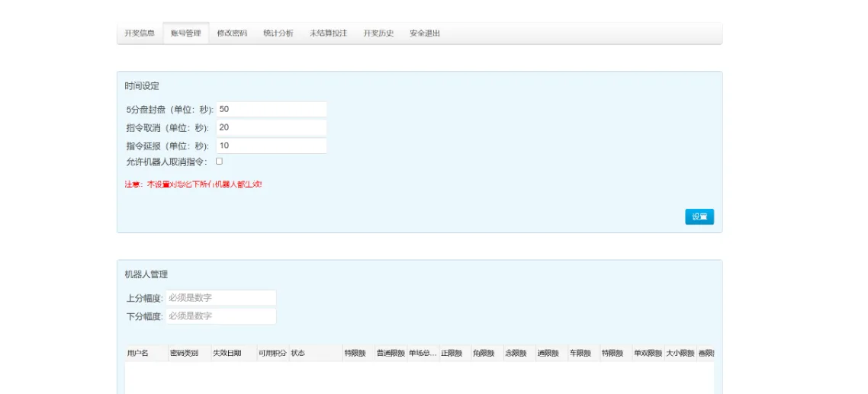
Task: Click the 可用积分 column header
Action: click(272, 354)
